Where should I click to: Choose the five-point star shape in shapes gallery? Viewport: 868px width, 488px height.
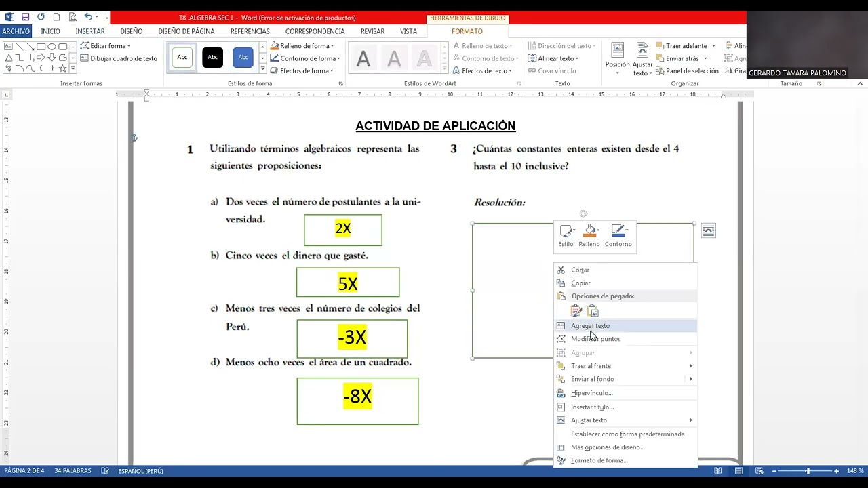pyautogui.click(x=62, y=68)
